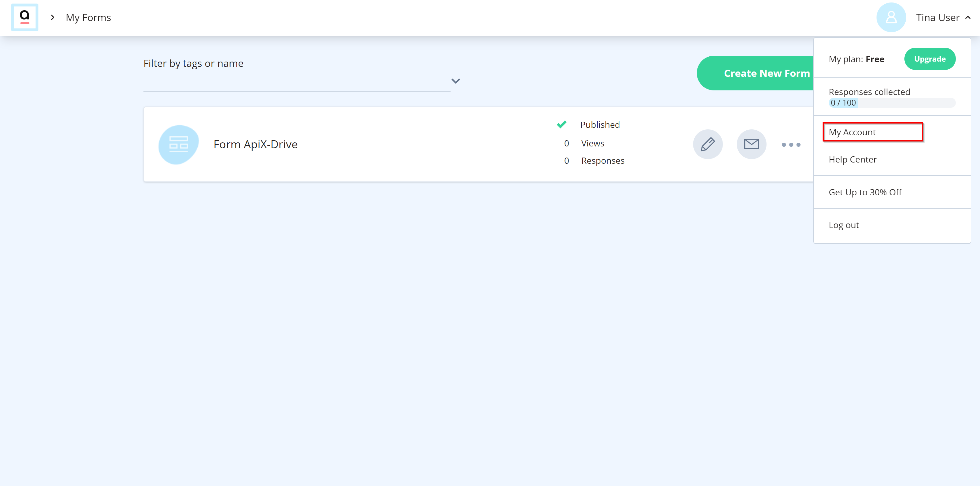Click the green Published checkmark icon
Screen dimensions: 980x486
[x=561, y=125]
